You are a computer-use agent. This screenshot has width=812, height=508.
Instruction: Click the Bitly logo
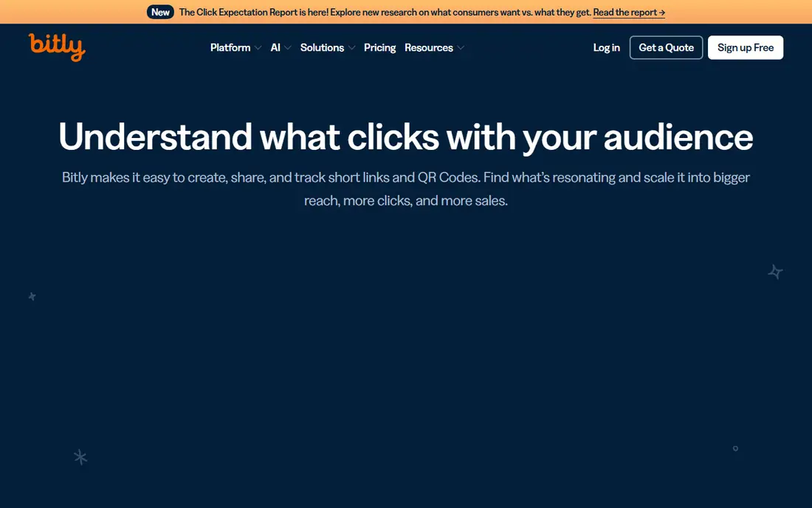pos(57,47)
